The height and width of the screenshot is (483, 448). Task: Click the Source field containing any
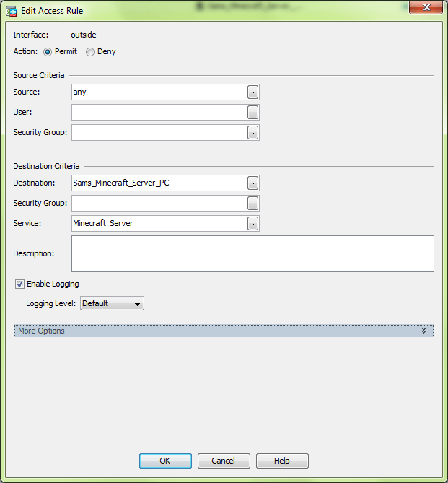[x=159, y=92]
